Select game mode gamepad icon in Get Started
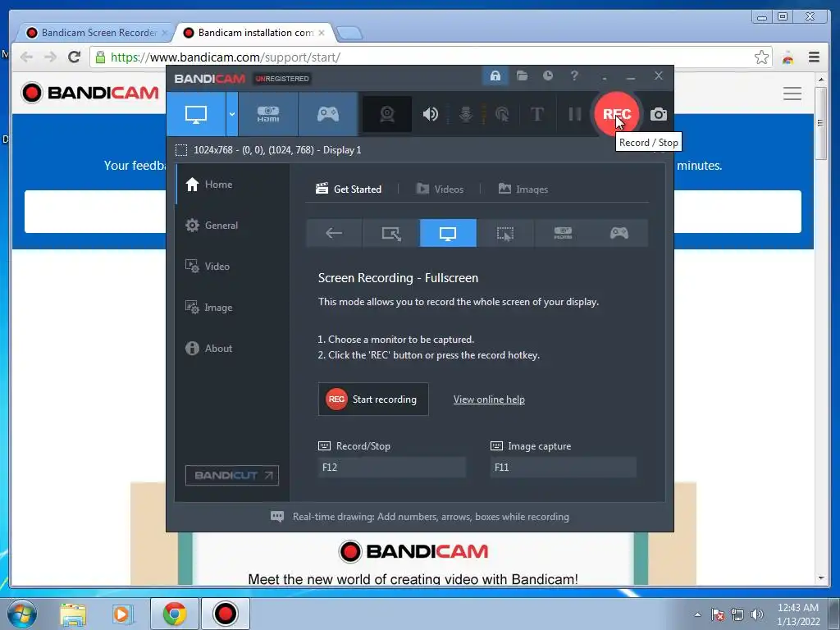The image size is (840, 630). 619,233
